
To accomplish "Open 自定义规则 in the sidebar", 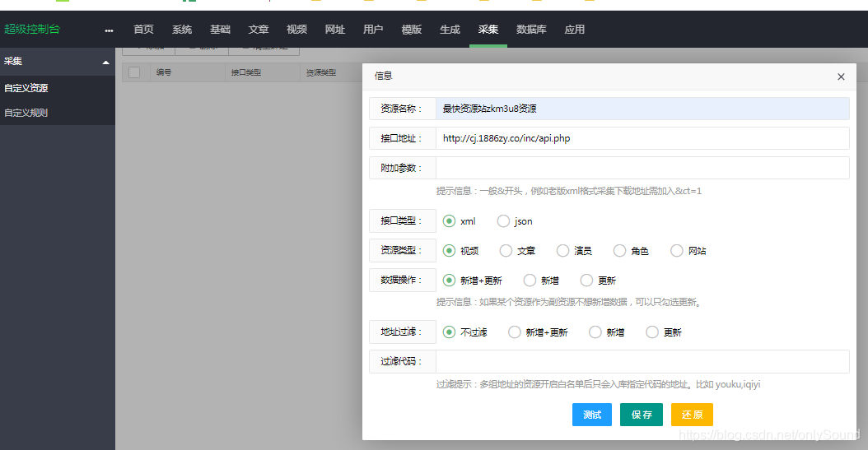I will (26, 113).
